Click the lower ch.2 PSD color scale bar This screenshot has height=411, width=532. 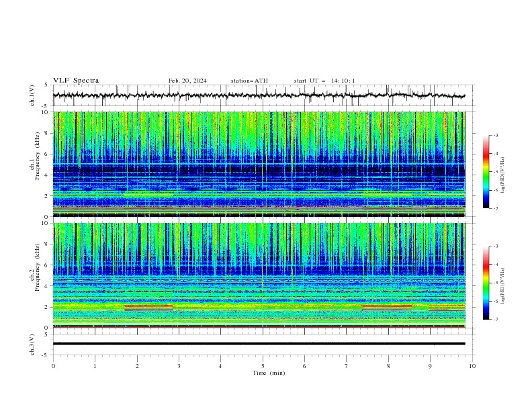coord(486,283)
